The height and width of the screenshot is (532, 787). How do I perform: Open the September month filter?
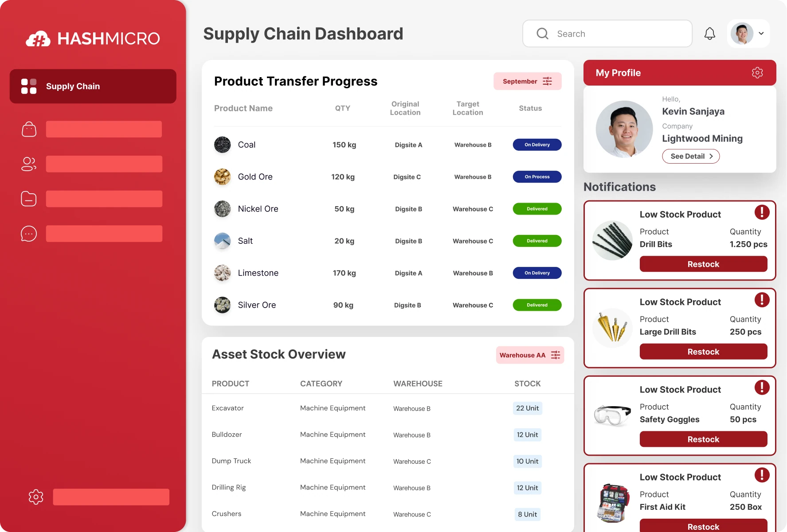pos(527,82)
